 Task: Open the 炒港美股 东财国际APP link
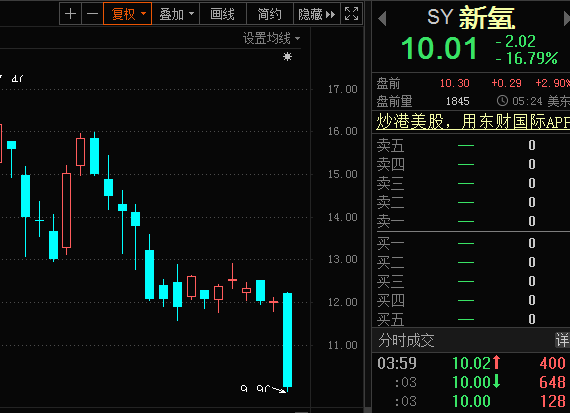pos(473,121)
